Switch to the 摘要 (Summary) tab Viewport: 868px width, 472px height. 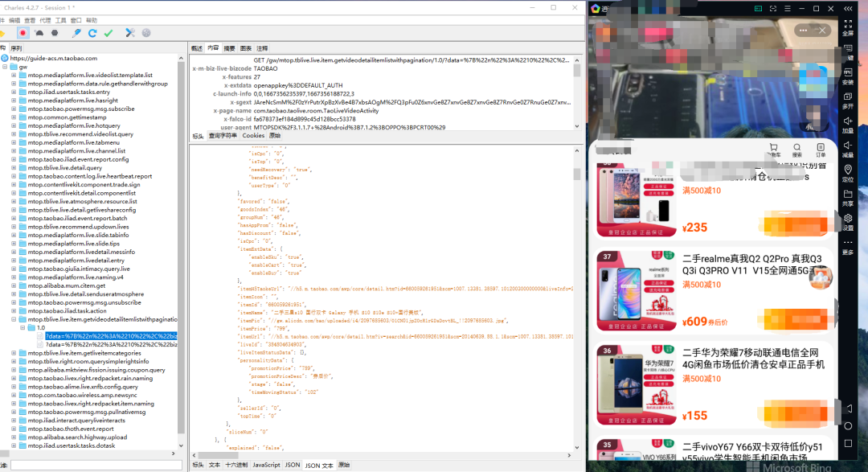pos(229,49)
